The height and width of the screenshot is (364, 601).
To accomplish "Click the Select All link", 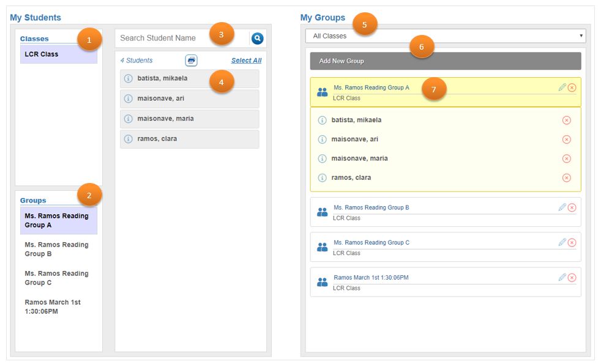I will [244, 60].
